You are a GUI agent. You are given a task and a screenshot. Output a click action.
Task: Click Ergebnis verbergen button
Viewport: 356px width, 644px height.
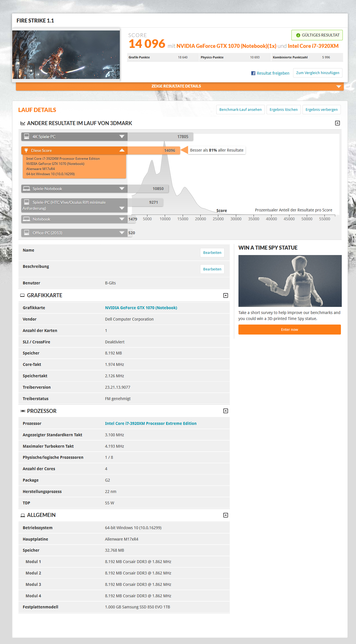[x=322, y=110]
